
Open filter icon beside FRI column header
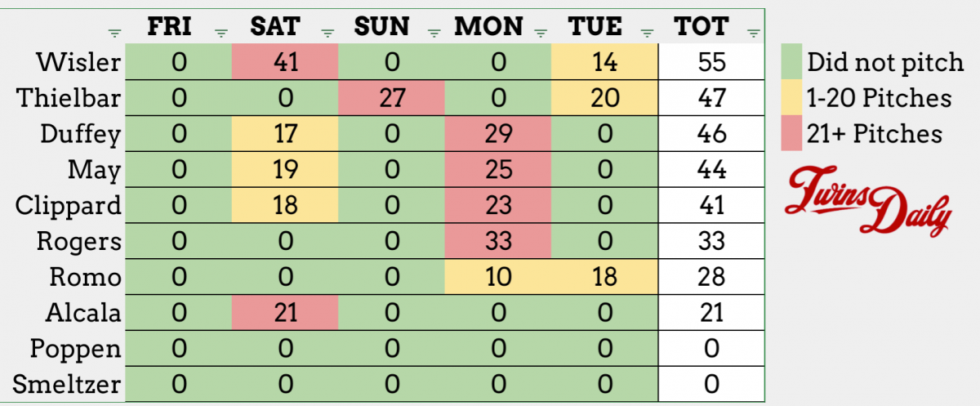click(x=220, y=33)
